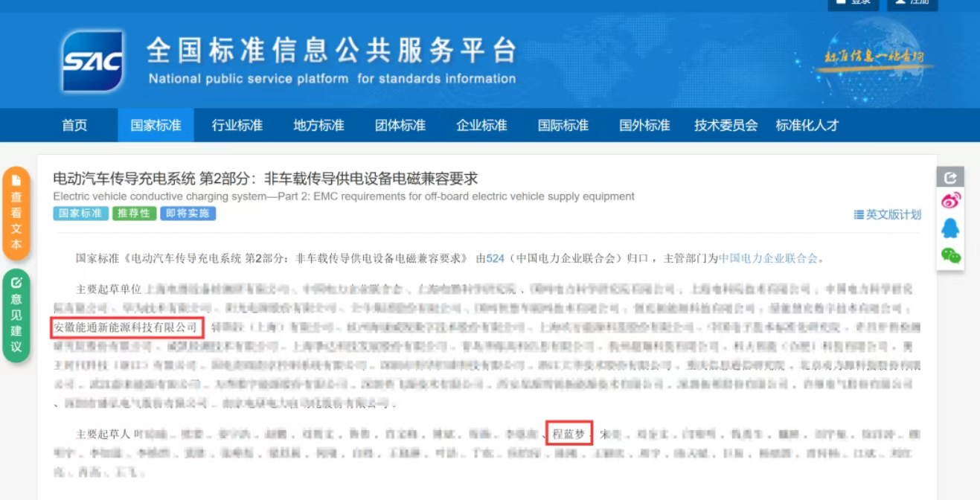Click the 国家标准 blue tag
Image resolution: width=980 pixels, height=500 pixels.
[80, 214]
